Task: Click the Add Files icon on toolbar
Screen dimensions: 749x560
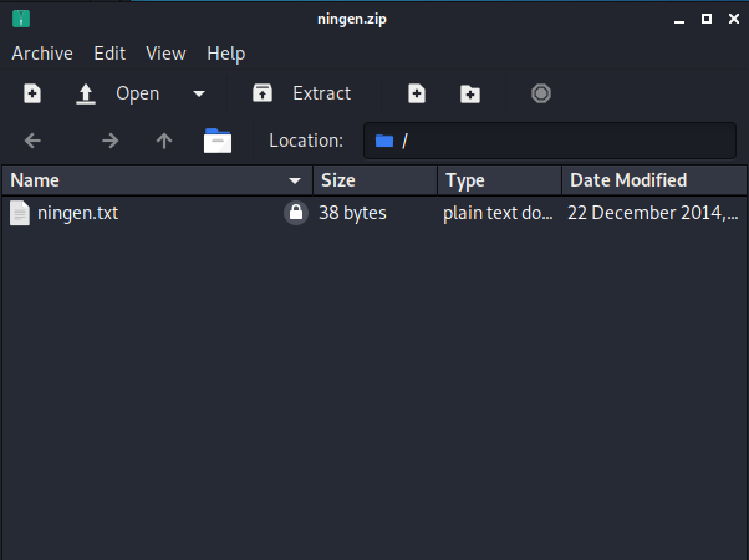Action: coord(416,93)
